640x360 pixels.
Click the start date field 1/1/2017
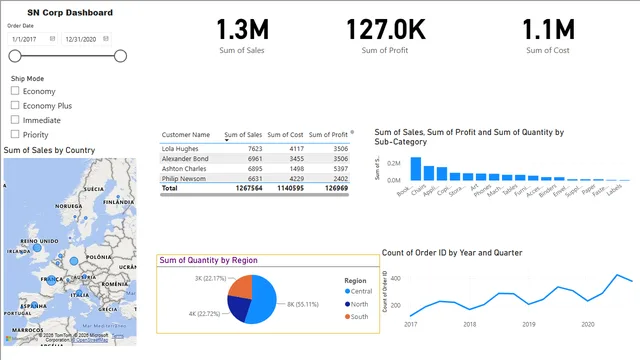pyautogui.click(x=32, y=39)
